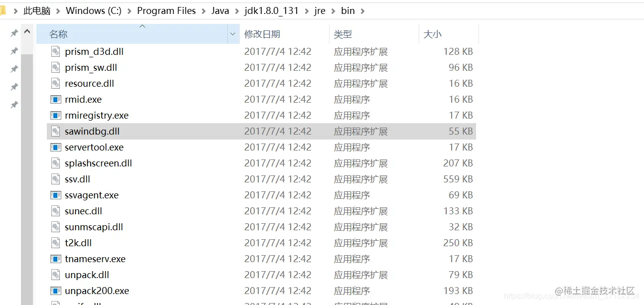Expand chevron after 此电脑 in address bar
The height and width of the screenshot is (305, 644).
pyautogui.click(x=58, y=11)
